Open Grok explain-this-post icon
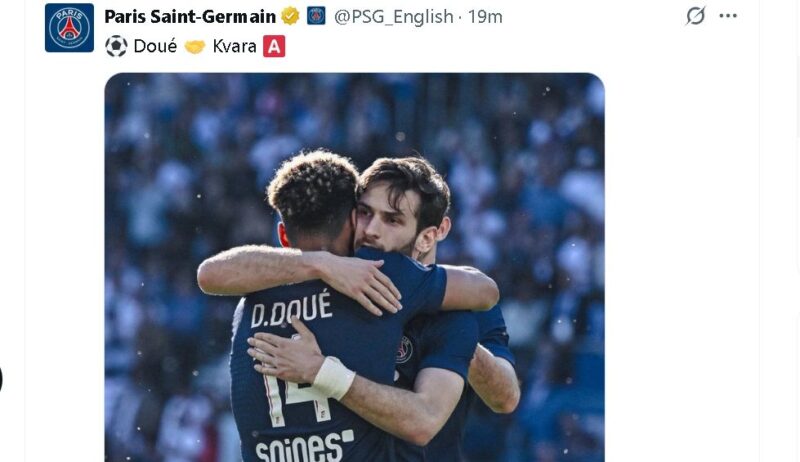 695,16
